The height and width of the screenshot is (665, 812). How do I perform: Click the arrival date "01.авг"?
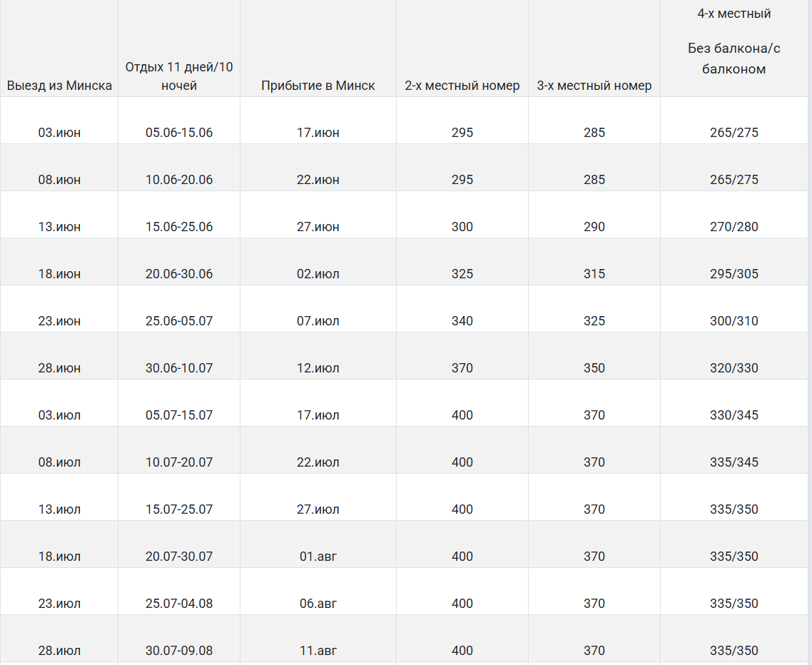coord(318,557)
